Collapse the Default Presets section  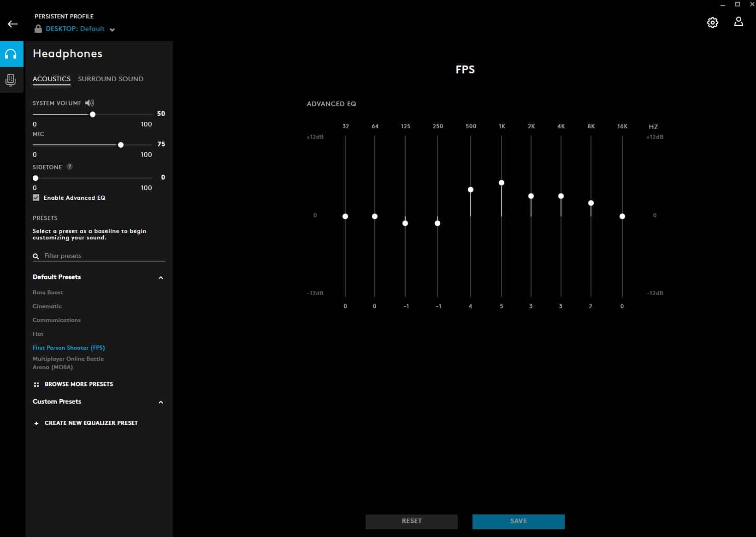coord(161,278)
